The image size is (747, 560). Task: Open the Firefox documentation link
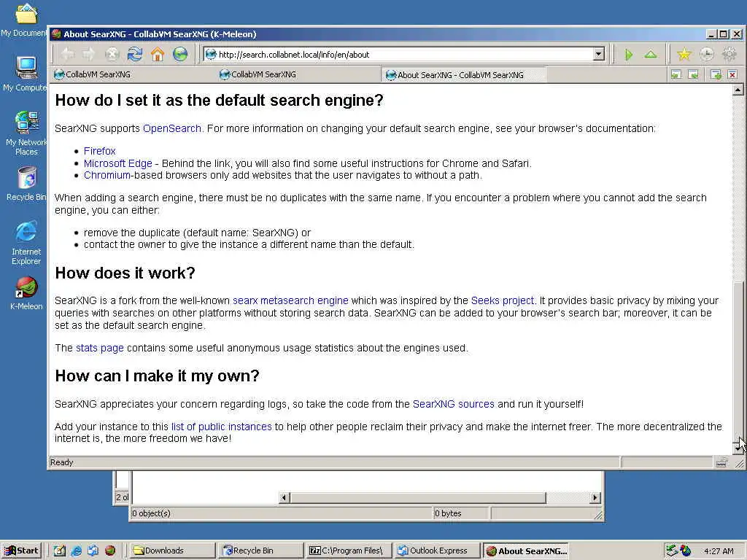pyautogui.click(x=99, y=151)
